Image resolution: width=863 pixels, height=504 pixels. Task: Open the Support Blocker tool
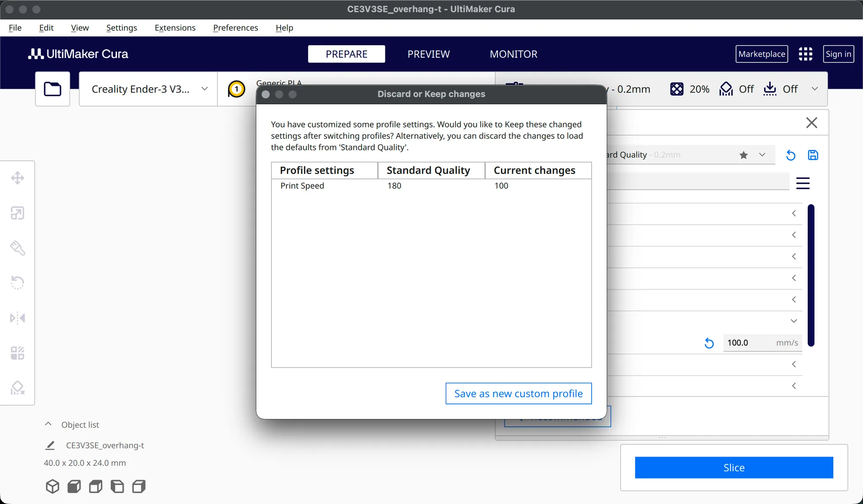pyautogui.click(x=17, y=388)
